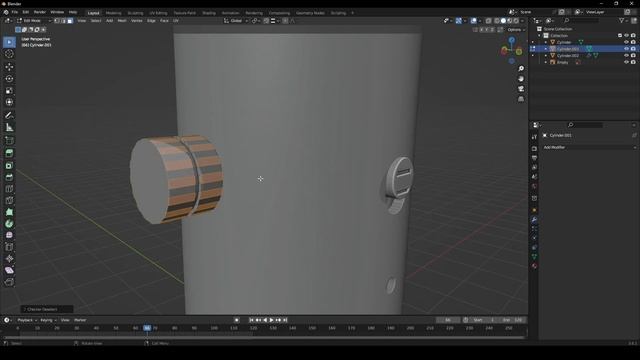Switch to wireframe viewport shading
The image size is (640, 360).
click(x=497, y=21)
